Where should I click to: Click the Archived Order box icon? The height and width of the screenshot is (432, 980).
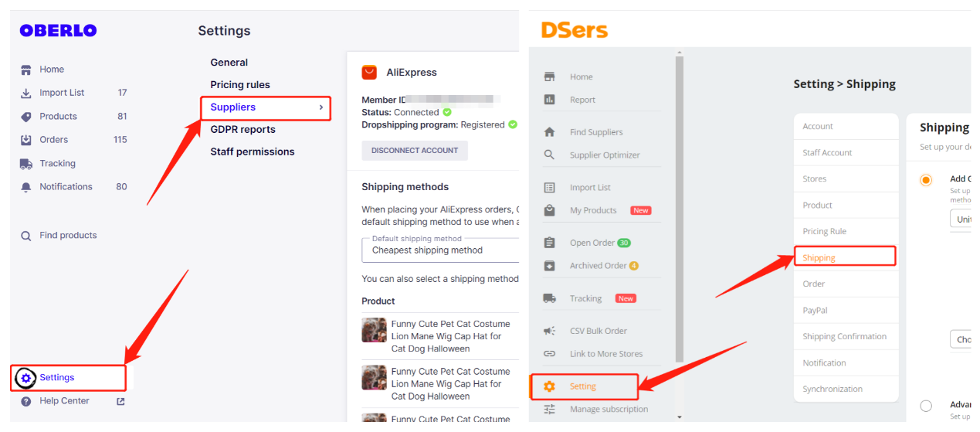[x=550, y=266]
